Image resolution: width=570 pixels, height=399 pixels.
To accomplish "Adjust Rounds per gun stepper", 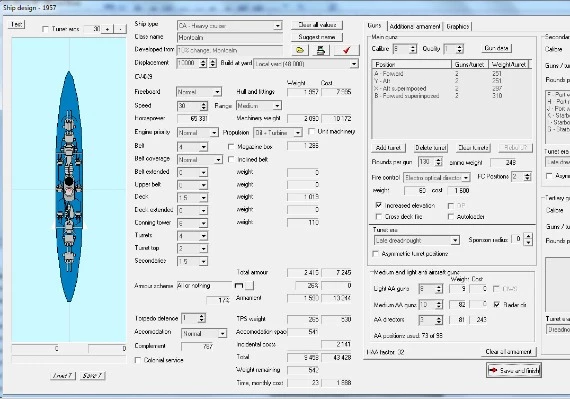I will (x=439, y=162).
